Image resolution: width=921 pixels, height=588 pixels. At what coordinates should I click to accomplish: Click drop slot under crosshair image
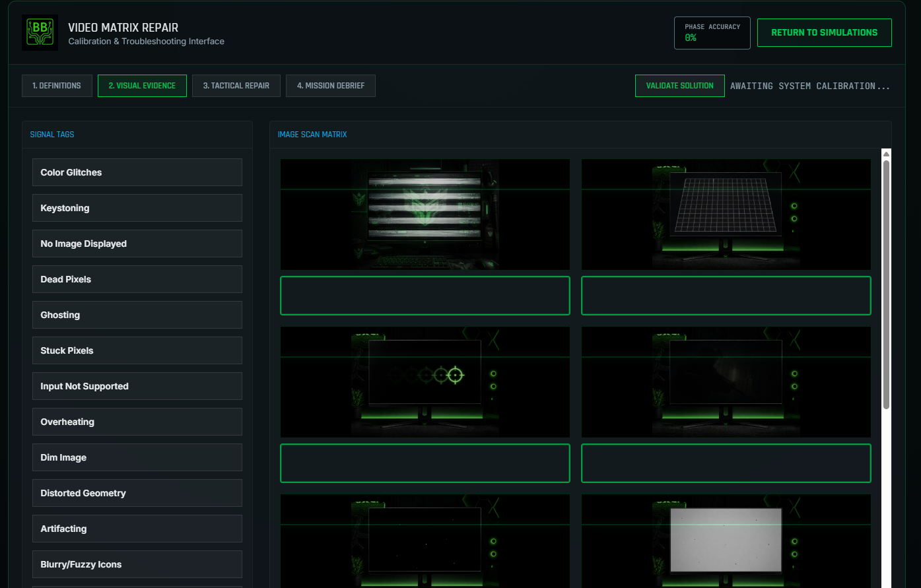tap(425, 463)
